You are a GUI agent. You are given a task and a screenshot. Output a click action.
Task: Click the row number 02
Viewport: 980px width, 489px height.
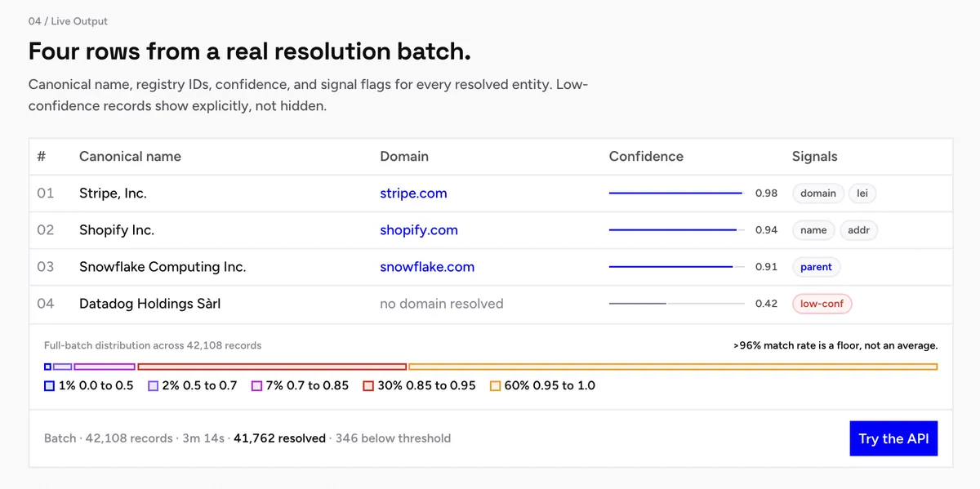[46, 230]
